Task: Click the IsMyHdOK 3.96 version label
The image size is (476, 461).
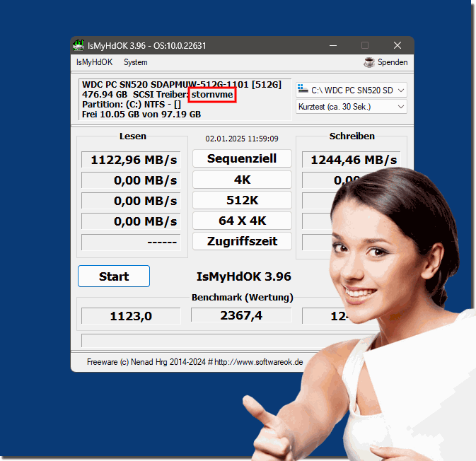Action: pos(244,276)
